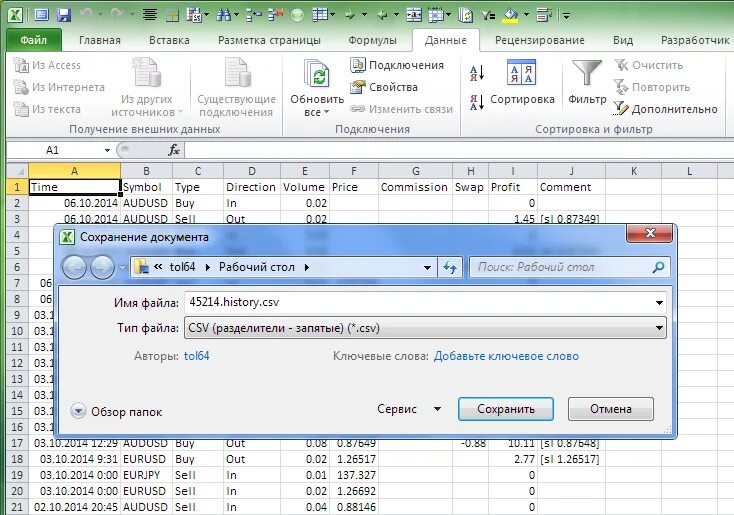Switch to the Вставка ribbon tab
734x515 pixels.
click(x=169, y=40)
